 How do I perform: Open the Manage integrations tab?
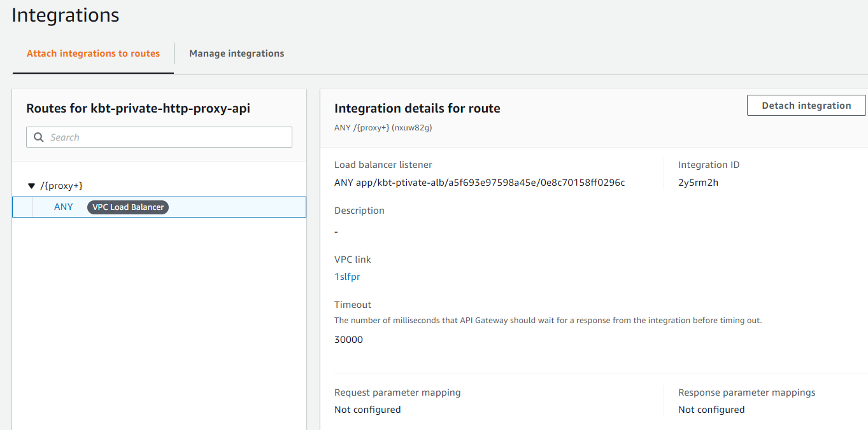236,53
